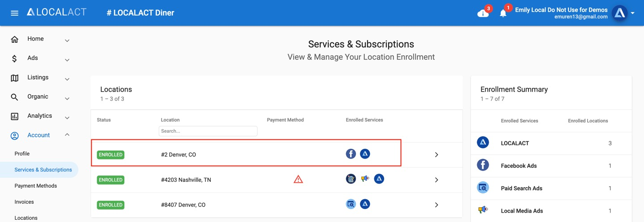The image size is (644, 222).
Task: Click Paid Search icon in #8407 row
Action: 351,204
